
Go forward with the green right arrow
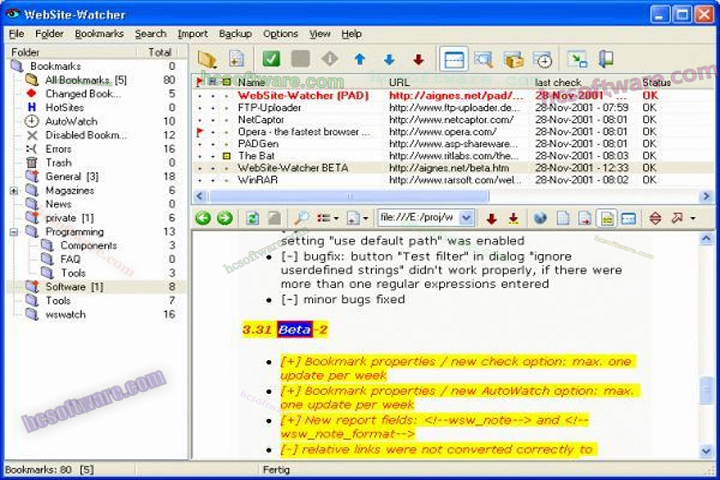225,218
